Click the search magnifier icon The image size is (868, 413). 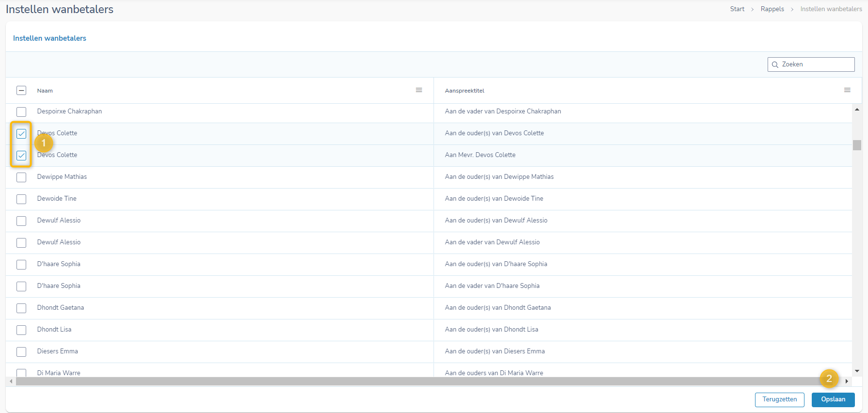pos(775,64)
